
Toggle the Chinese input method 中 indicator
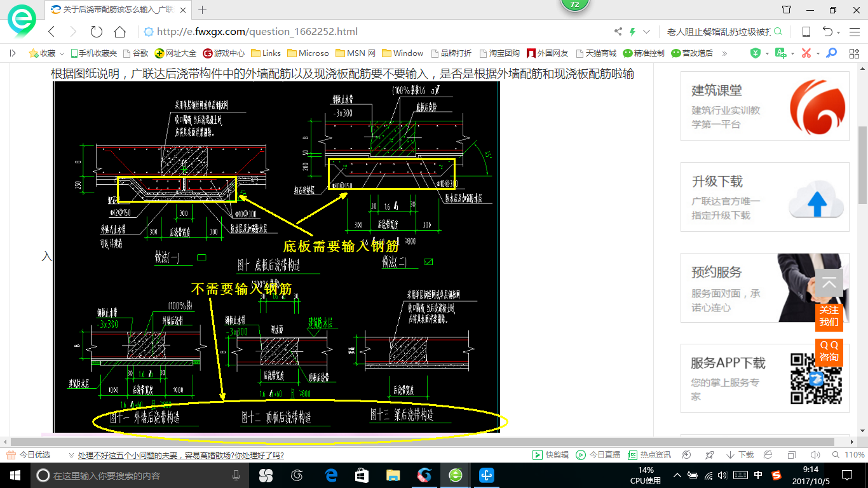point(758,475)
